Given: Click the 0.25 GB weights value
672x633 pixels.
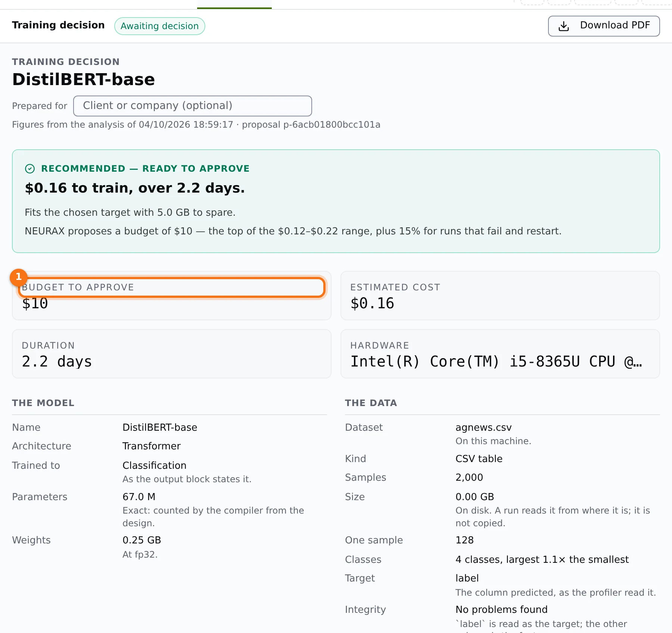Looking at the screenshot, I should (142, 540).
